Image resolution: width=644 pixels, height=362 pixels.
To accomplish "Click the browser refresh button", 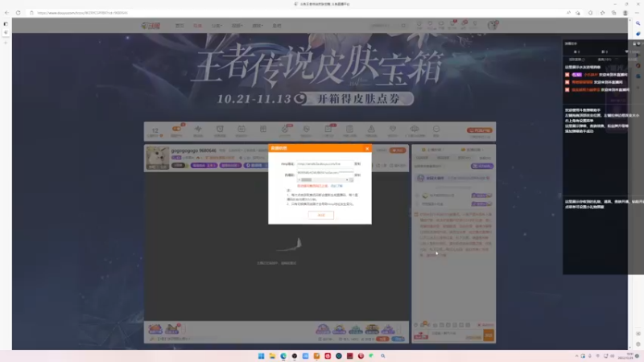I will pos(18,13).
